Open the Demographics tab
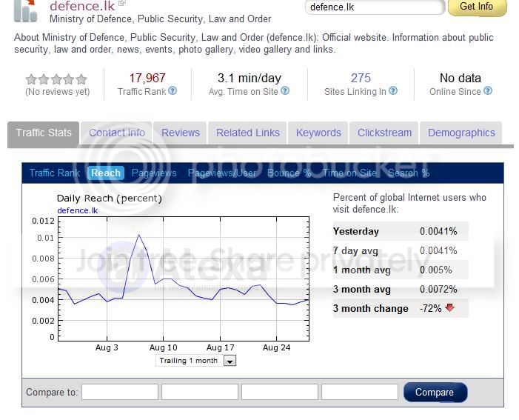Screen dimensions: 519x420 point(461,133)
